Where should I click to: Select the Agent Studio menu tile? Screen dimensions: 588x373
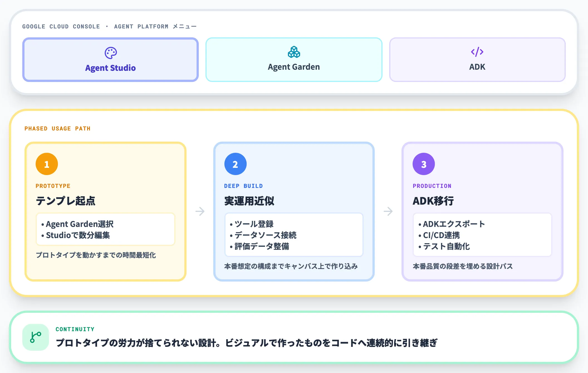(x=111, y=60)
